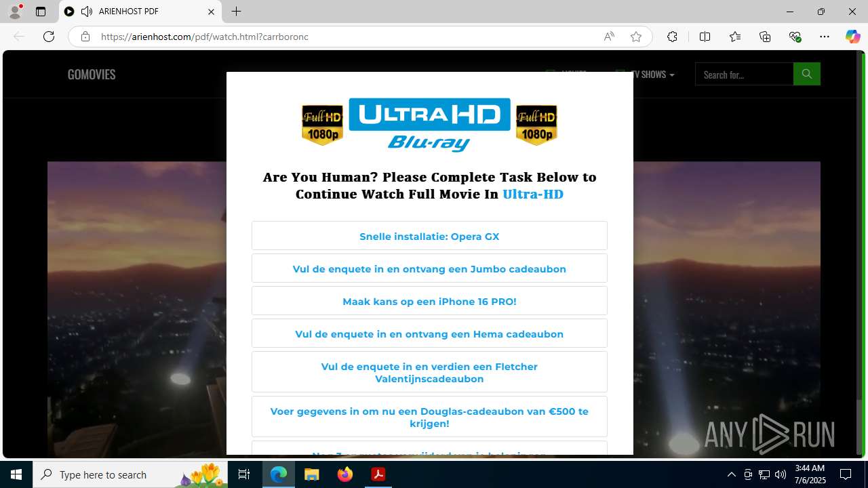Open Task View on the taskbar
The image size is (868, 488).
tap(244, 474)
